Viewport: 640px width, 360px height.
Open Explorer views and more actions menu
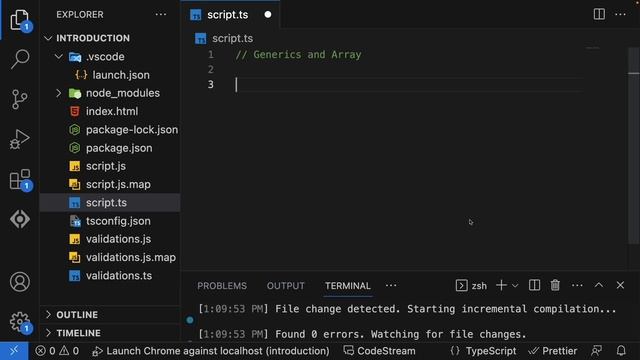coord(161,15)
